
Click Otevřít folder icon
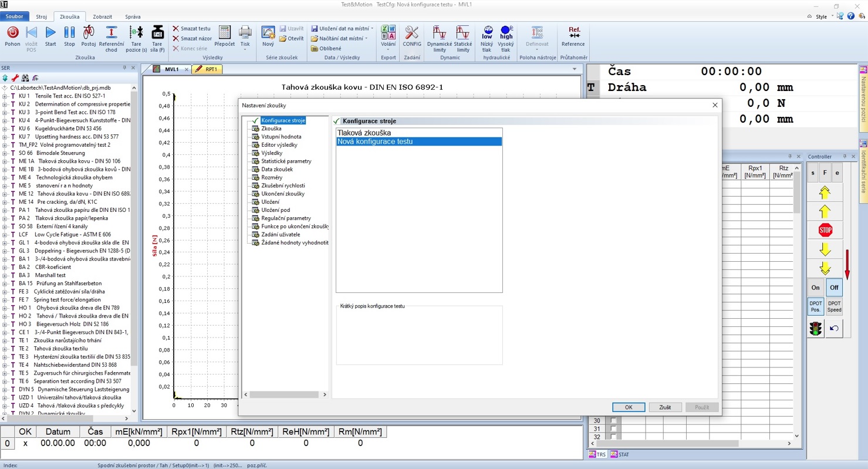pyautogui.click(x=282, y=39)
